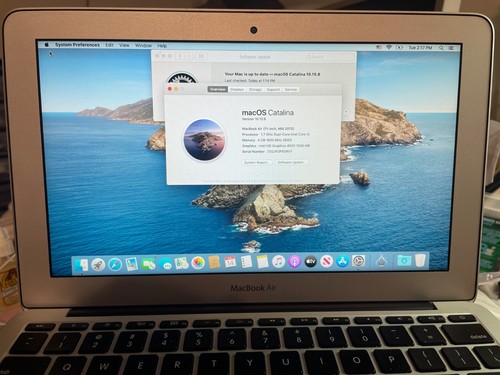The image size is (500, 375).
Task: Open the Edit menu
Action: (109, 45)
